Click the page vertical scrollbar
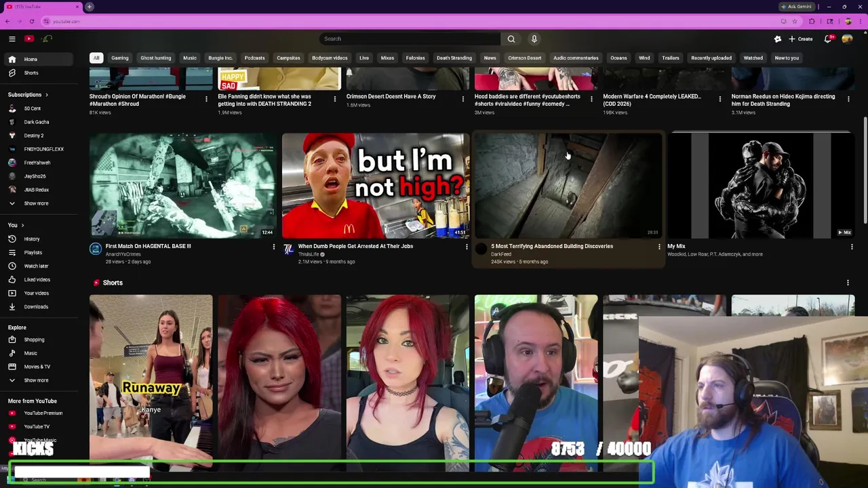868x488 pixels. click(865, 169)
